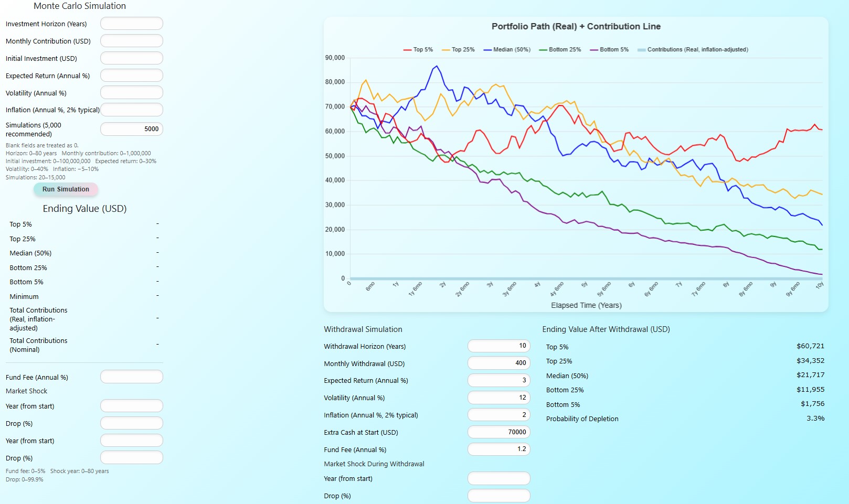Focus the left panel Fund Fee (Annual %) field
This screenshot has height=504, width=849.
click(131, 377)
